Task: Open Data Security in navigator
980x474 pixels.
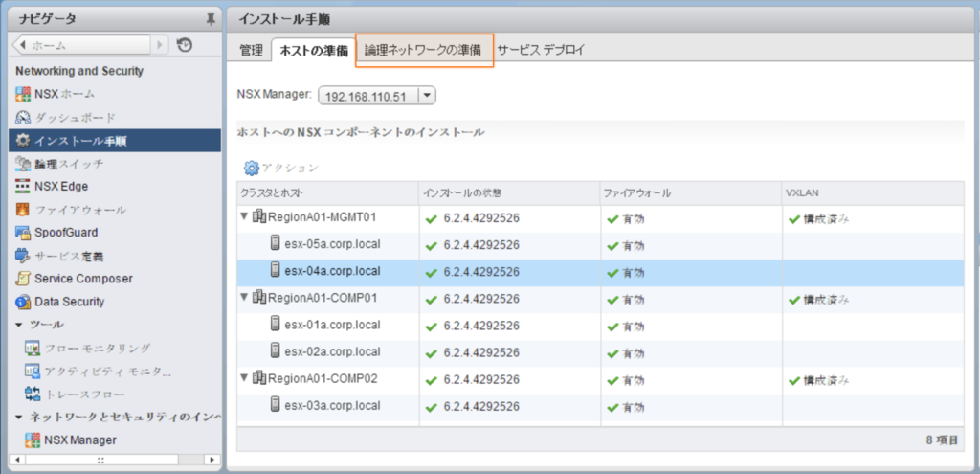Action: click(69, 302)
